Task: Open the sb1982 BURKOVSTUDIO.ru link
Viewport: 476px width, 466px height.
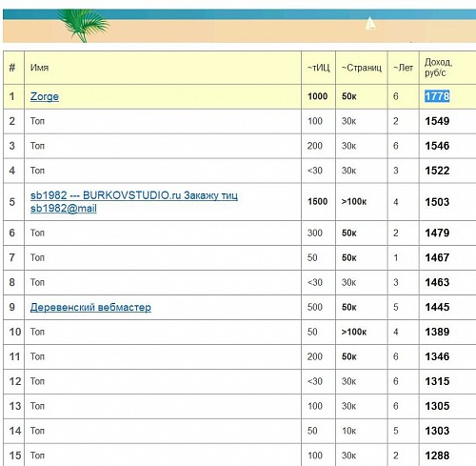Action: coord(133,202)
